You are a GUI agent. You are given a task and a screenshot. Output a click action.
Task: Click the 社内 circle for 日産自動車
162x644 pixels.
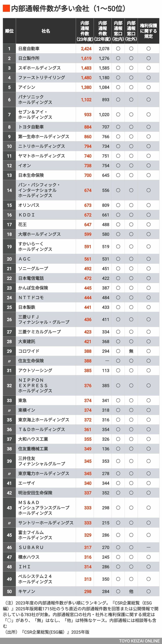[x=118, y=49]
